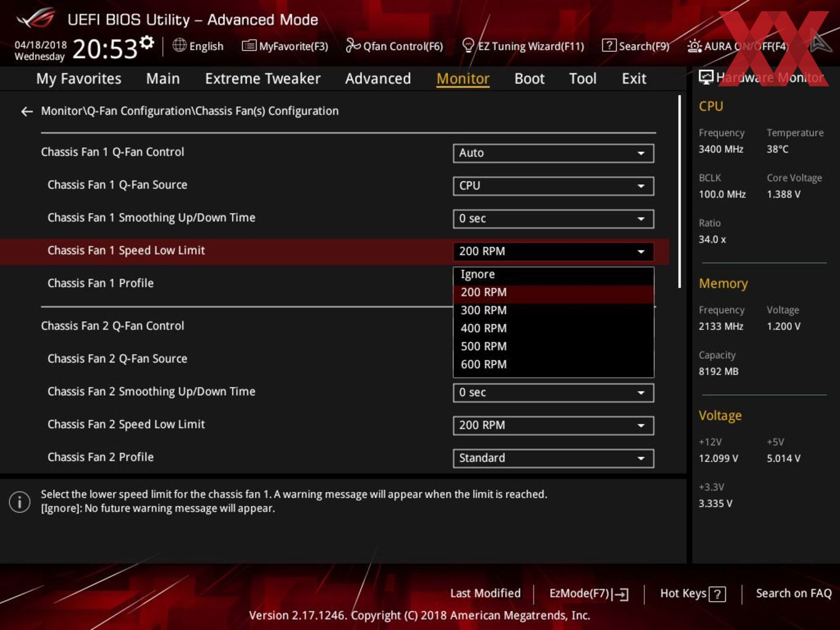Select 600 RPM option in list
The height and width of the screenshot is (630, 840).
(x=553, y=364)
